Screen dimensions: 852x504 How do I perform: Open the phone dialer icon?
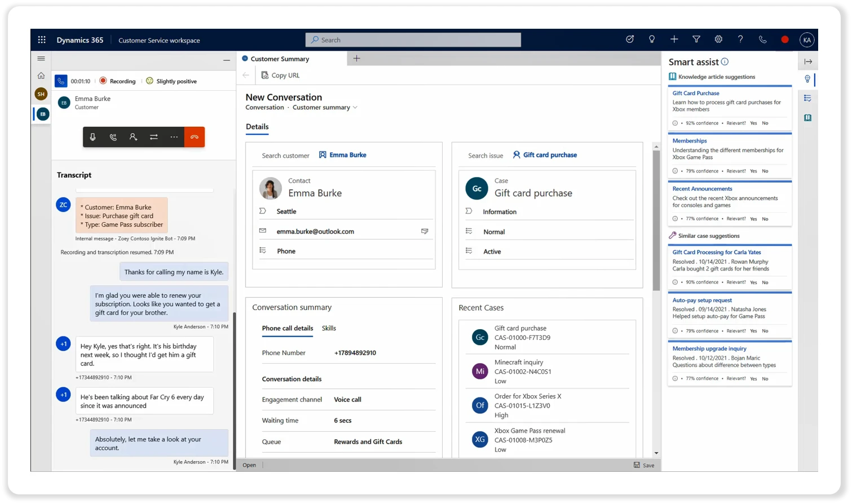(762, 39)
